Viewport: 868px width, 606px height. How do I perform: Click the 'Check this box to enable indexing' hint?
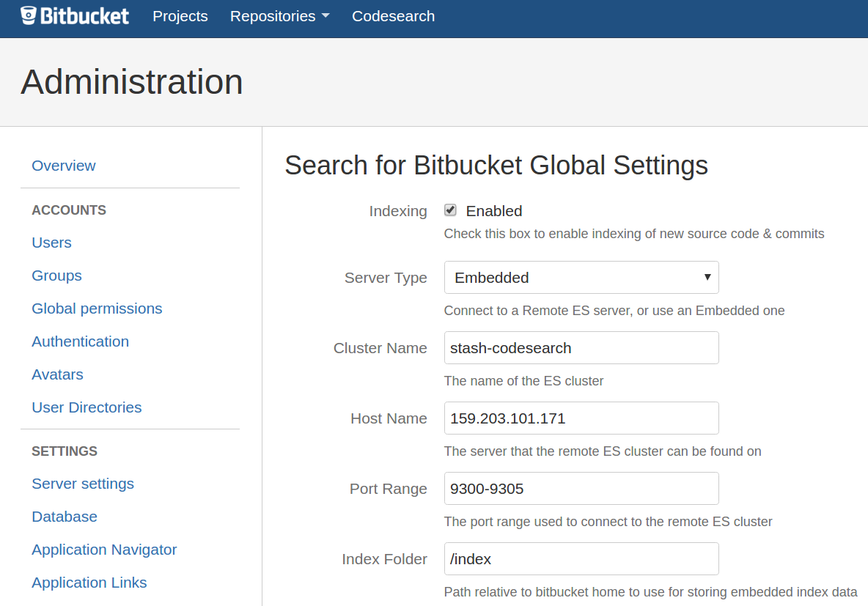(634, 234)
